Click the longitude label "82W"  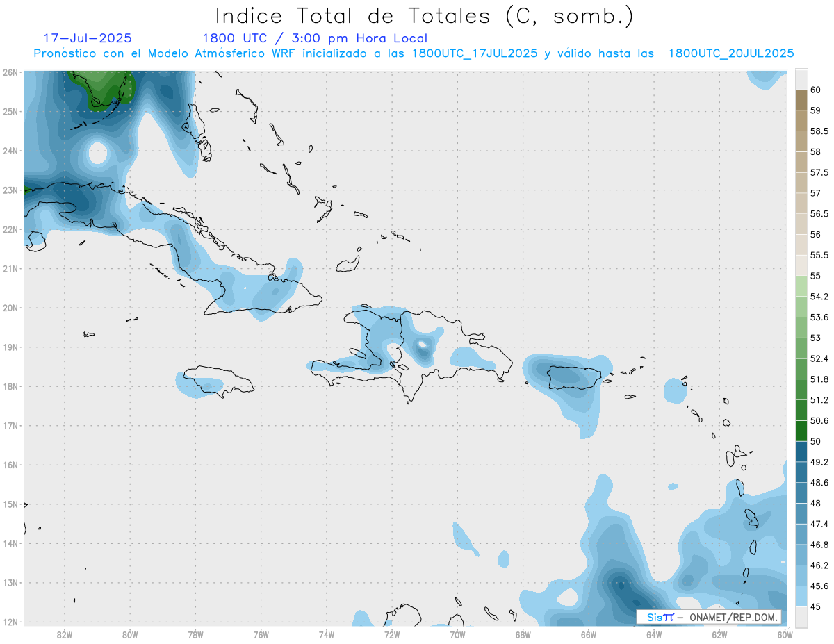click(65, 634)
